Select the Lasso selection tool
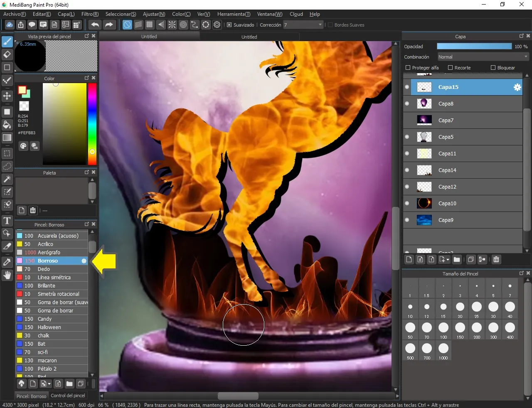Image resolution: width=532 pixels, height=408 pixels. [7, 167]
